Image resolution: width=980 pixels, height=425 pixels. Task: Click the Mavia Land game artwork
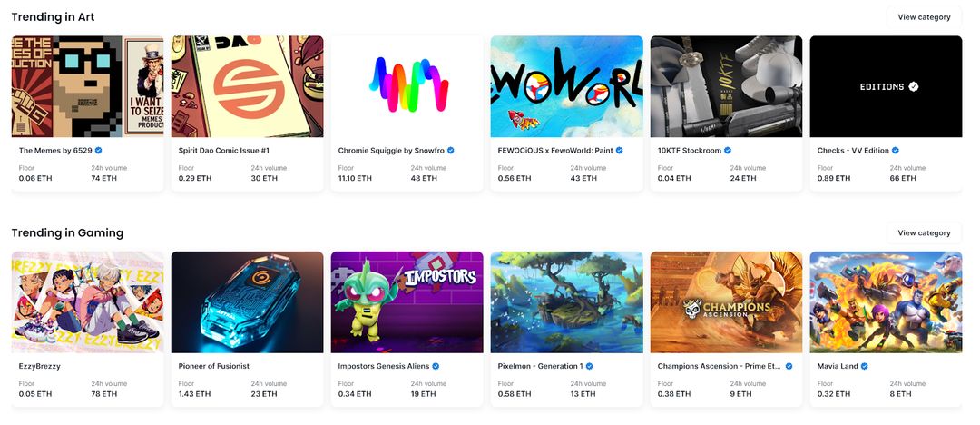(x=886, y=302)
